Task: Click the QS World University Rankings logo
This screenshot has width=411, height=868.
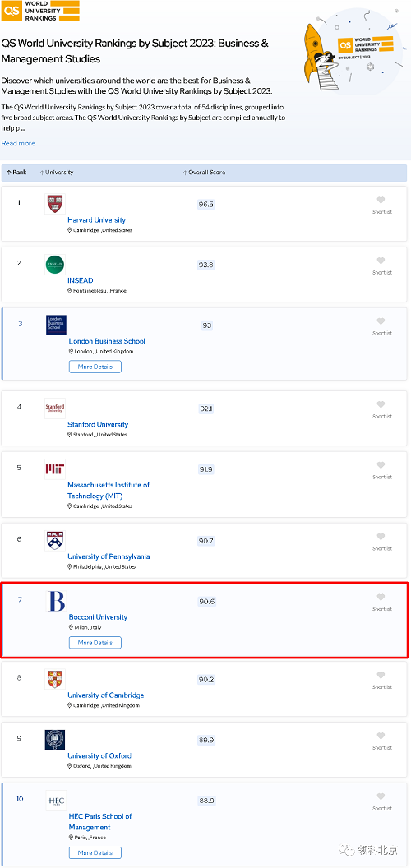Action: tap(40, 11)
